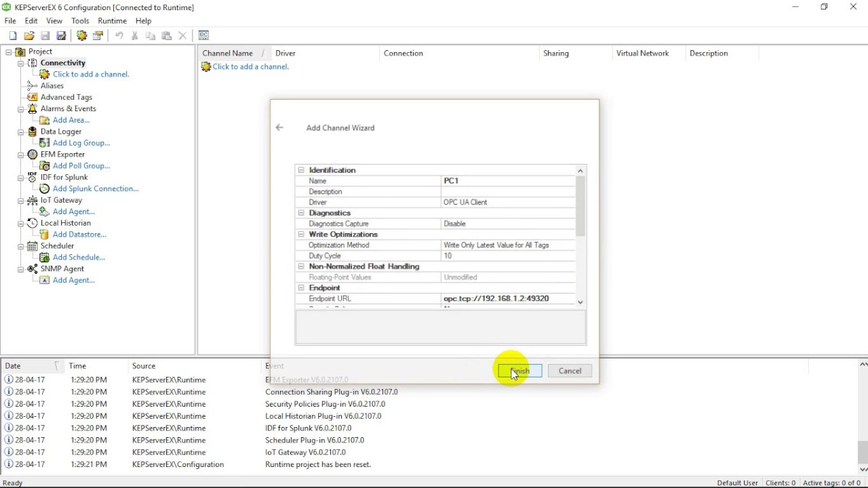Click the IDF for Splunk icon
868x488 pixels.
click(32, 178)
